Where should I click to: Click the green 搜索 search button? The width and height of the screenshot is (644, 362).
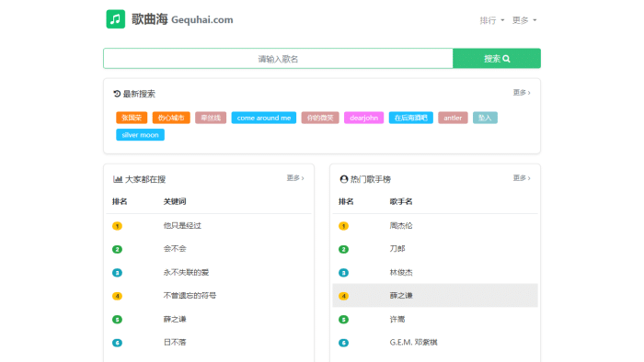coord(497,59)
